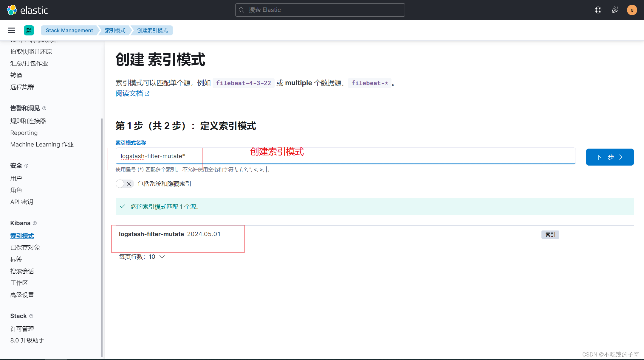
Task: Click help icon beside 告警和洞见 heading
Action: [44, 108]
